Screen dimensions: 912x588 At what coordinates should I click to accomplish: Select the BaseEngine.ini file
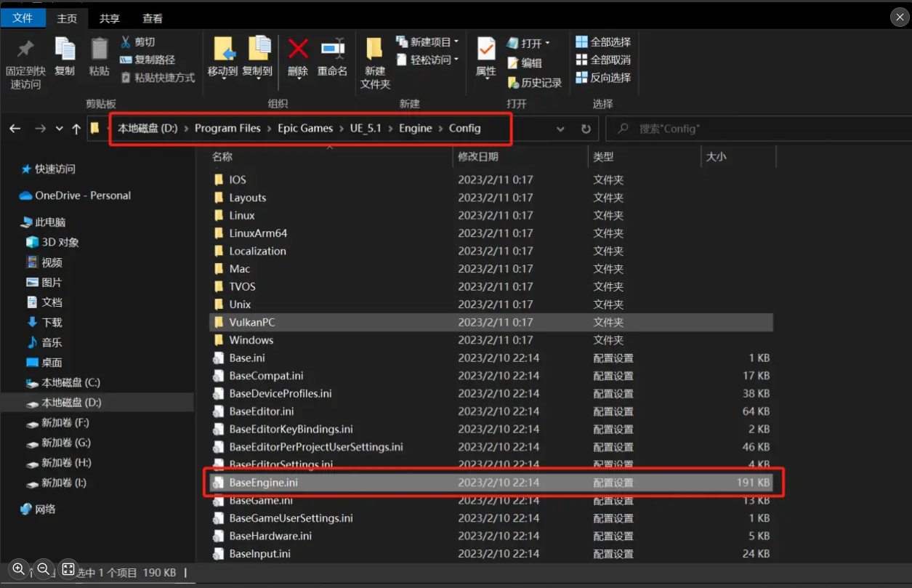[263, 483]
